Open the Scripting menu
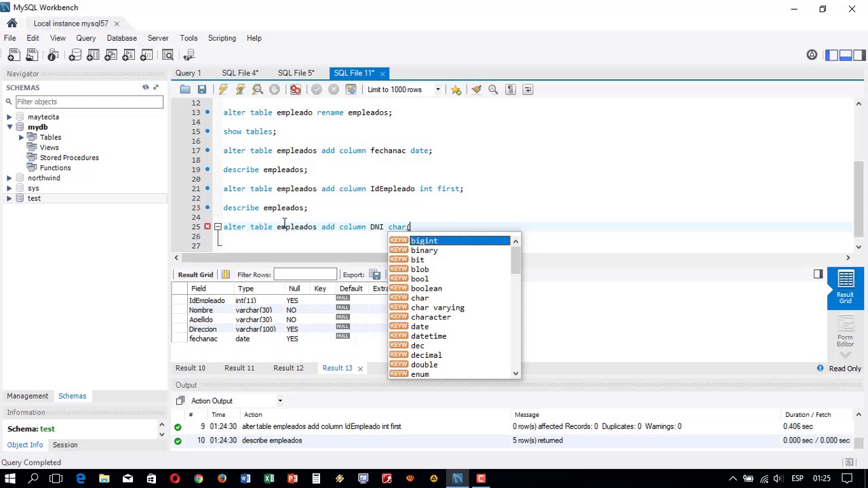This screenshot has height=488, width=868. click(222, 38)
